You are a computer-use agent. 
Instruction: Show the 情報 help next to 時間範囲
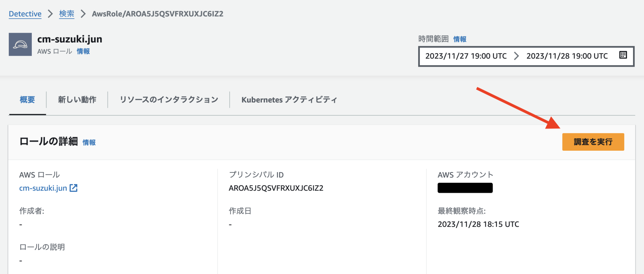[460, 39]
